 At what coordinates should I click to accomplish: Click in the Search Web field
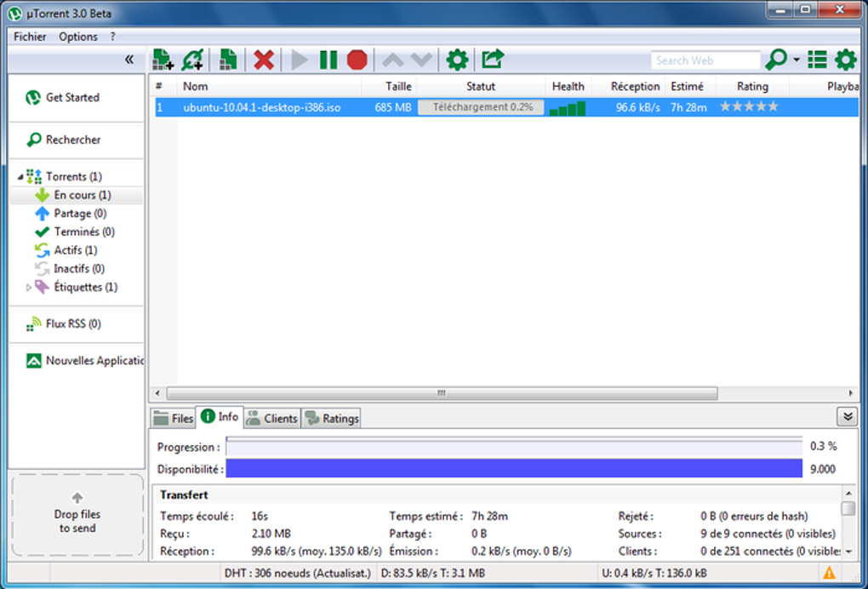pos(705,60)
